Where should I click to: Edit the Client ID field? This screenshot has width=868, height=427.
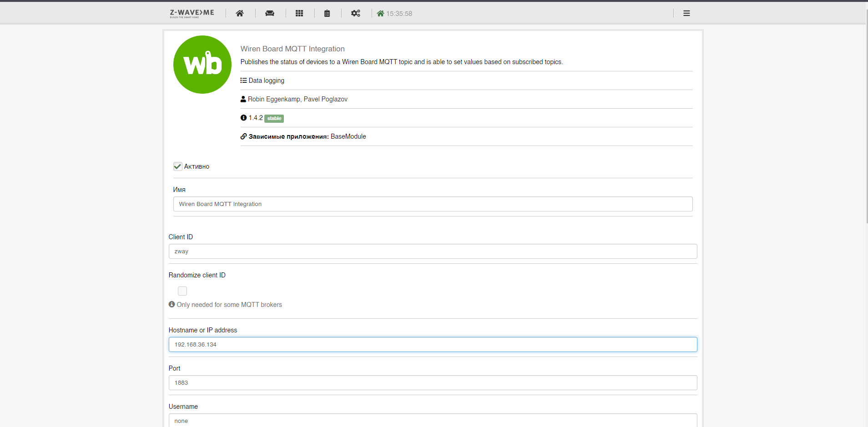tap(433, 251)
